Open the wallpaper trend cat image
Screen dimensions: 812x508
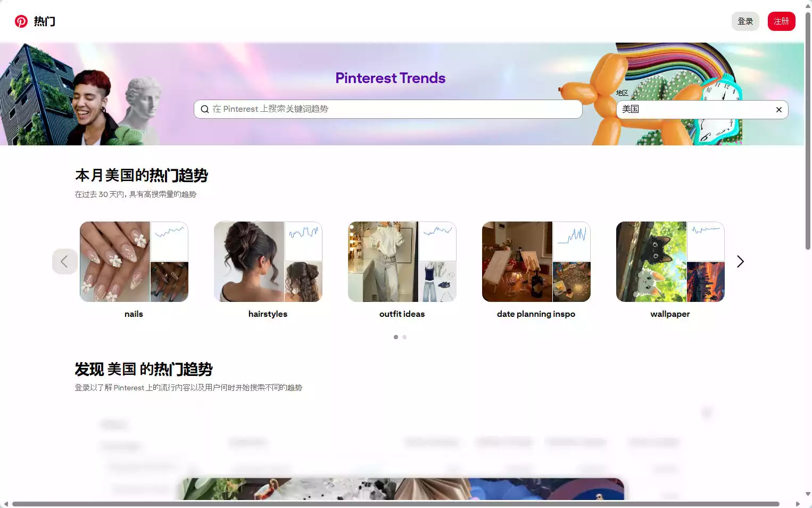click(x=651, y=261)
